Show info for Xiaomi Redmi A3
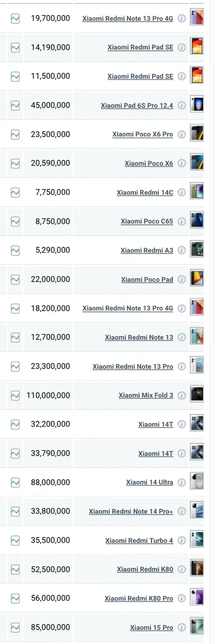 181,250
